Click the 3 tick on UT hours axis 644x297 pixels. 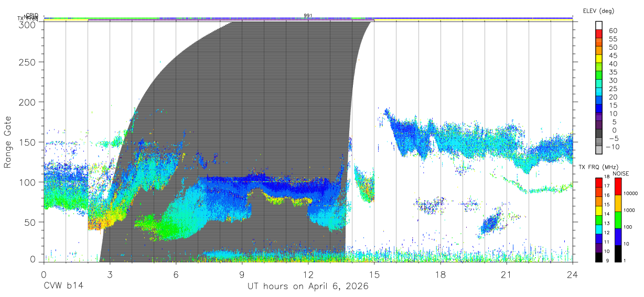(110, 275)
